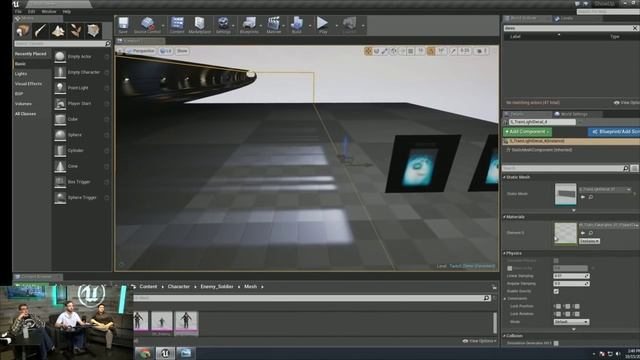Screen dimensions: 640x360
Task: Open the Constraints Mode Default dropdown
Action: (x=571, y=322)
